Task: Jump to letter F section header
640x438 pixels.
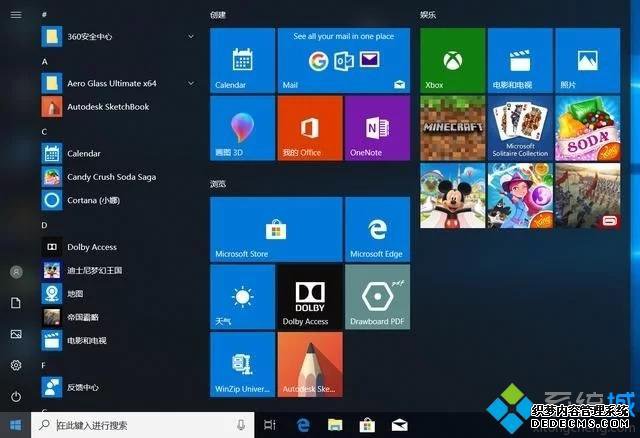Action: tap(43, 365)
